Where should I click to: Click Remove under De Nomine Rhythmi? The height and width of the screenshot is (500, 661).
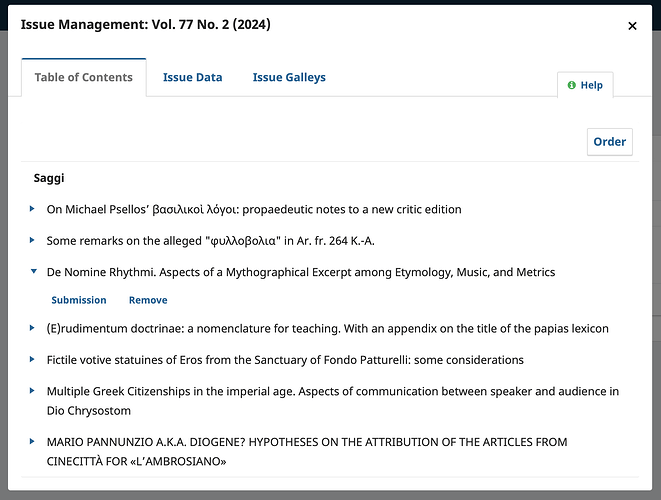[148, 300]
